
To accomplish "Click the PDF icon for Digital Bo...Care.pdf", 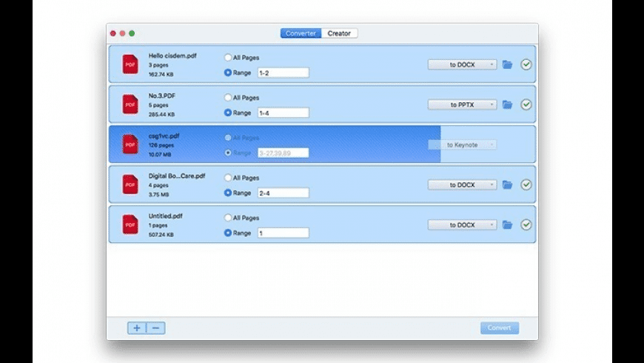I will pos(130,184).
